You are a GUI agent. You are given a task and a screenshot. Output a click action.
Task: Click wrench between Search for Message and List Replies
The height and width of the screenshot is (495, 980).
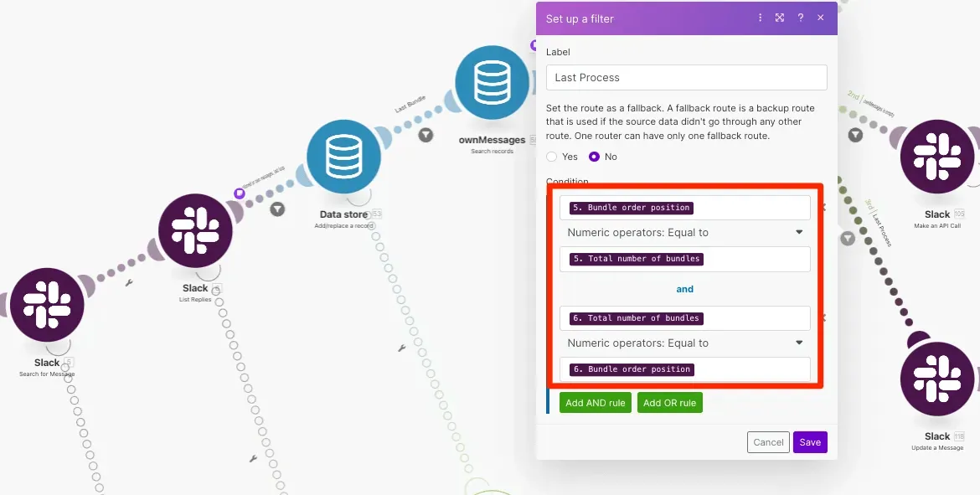click(129, 282)
